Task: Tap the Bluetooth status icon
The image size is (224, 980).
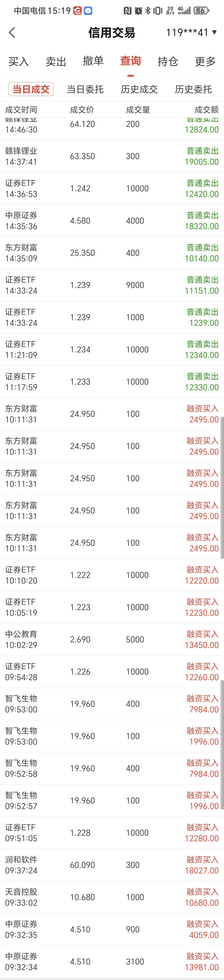Action: point(148,11)
